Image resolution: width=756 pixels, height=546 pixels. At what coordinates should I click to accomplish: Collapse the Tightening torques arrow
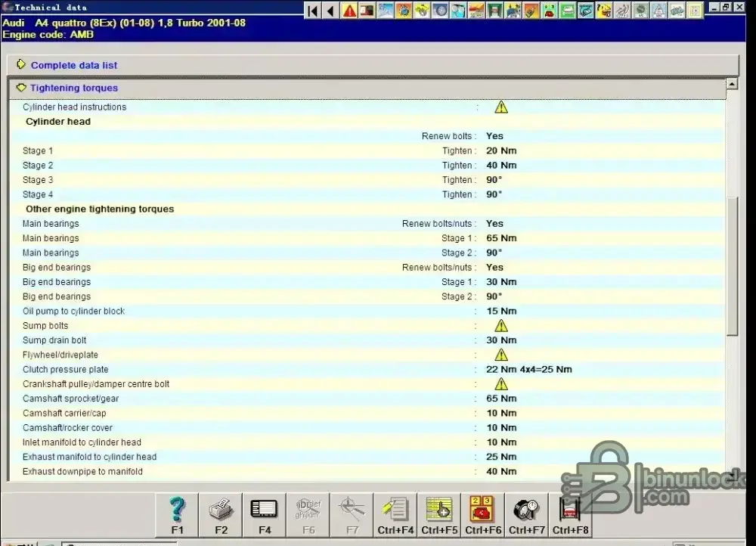pyautogui.click(x=21, y=87)
